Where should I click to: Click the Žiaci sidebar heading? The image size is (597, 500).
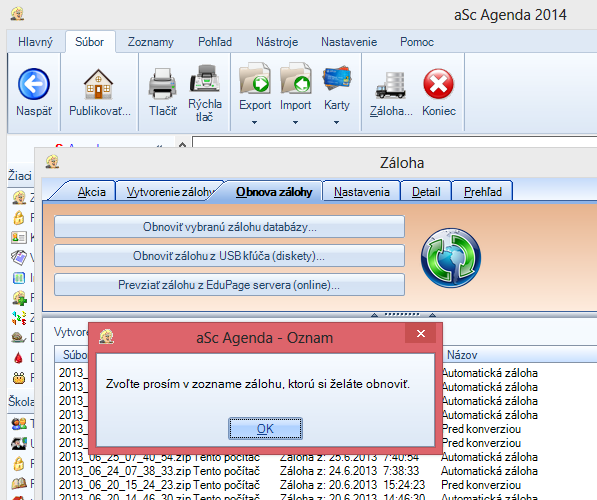[x=20, y=176]
